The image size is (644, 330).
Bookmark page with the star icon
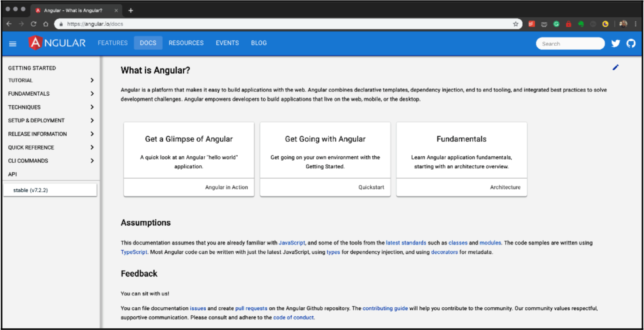516,24
